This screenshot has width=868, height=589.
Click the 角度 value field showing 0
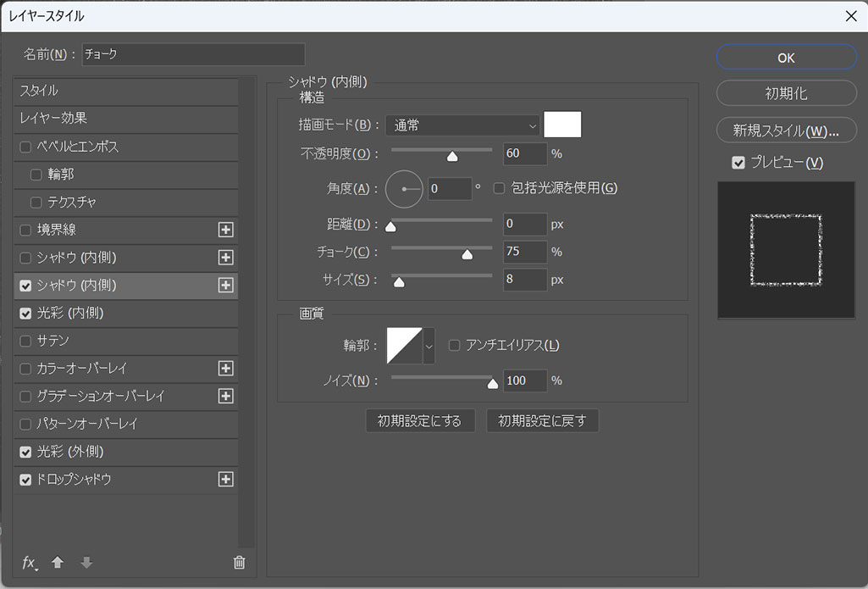(450, 189)
